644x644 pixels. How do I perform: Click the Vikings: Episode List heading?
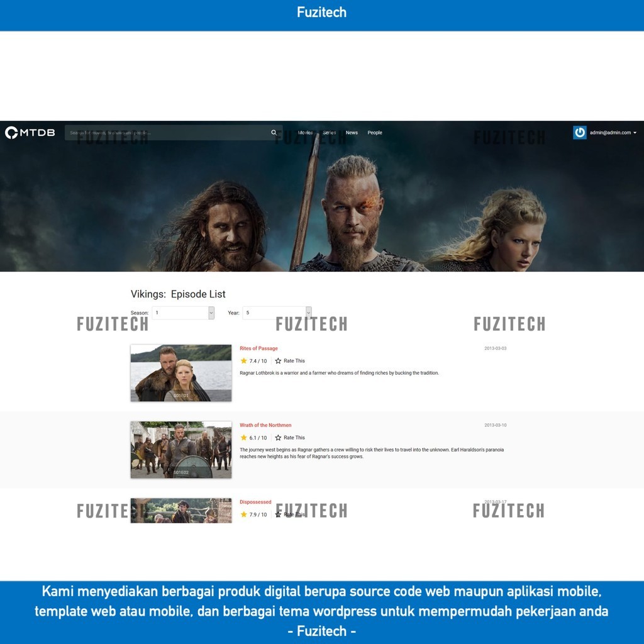[178, 294]
